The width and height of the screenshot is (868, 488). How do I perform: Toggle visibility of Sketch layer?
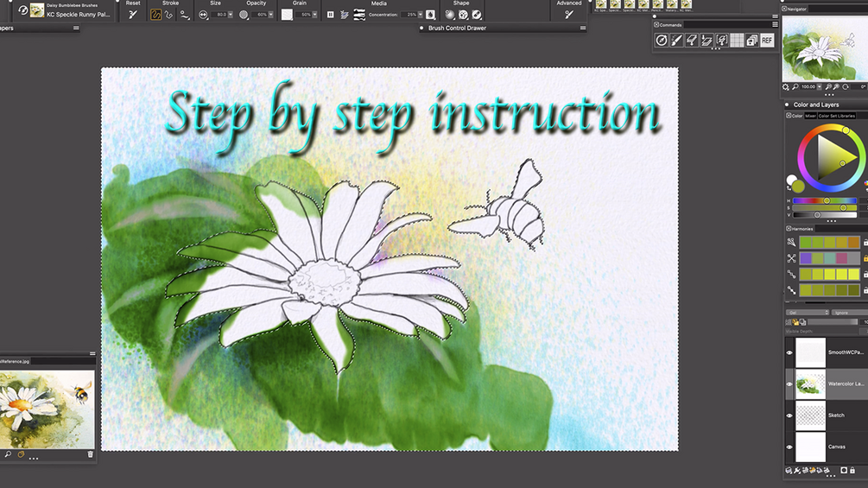click(789, 415)
